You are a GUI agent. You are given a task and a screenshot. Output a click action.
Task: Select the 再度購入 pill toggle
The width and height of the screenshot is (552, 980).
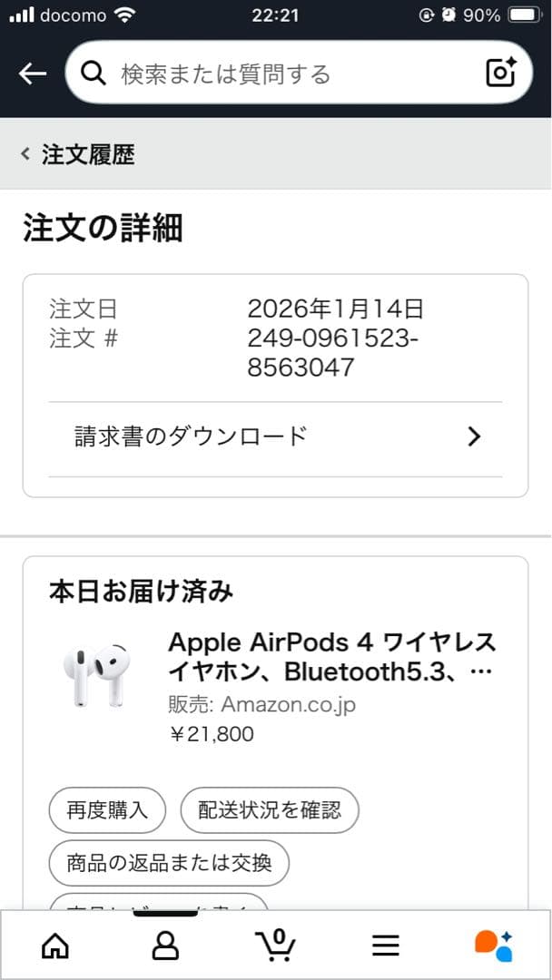(x=106, y=810)
